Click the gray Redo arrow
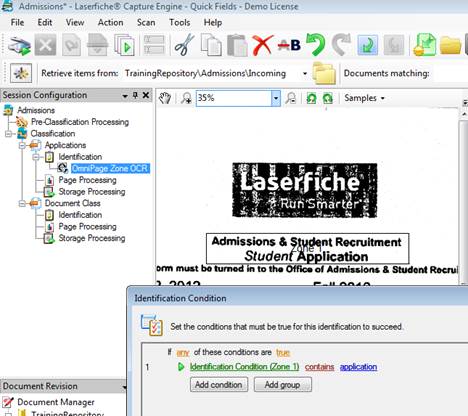Screen dimensions: 468x416 [x=341, y=45]
